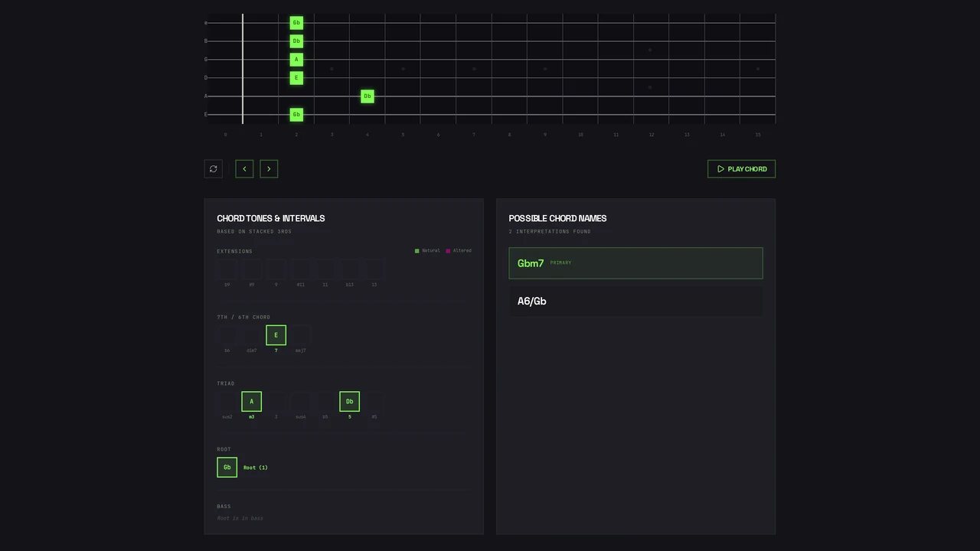The image size is (980, 551).
Task: Click the reset/refresh chord icon
Action: tap(214, 169)
